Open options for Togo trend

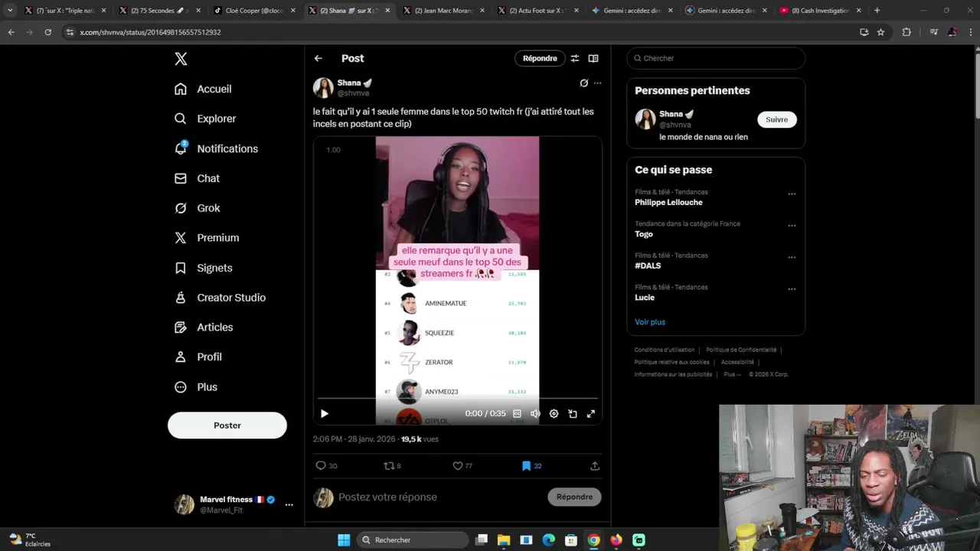click(x=792, y=226)
